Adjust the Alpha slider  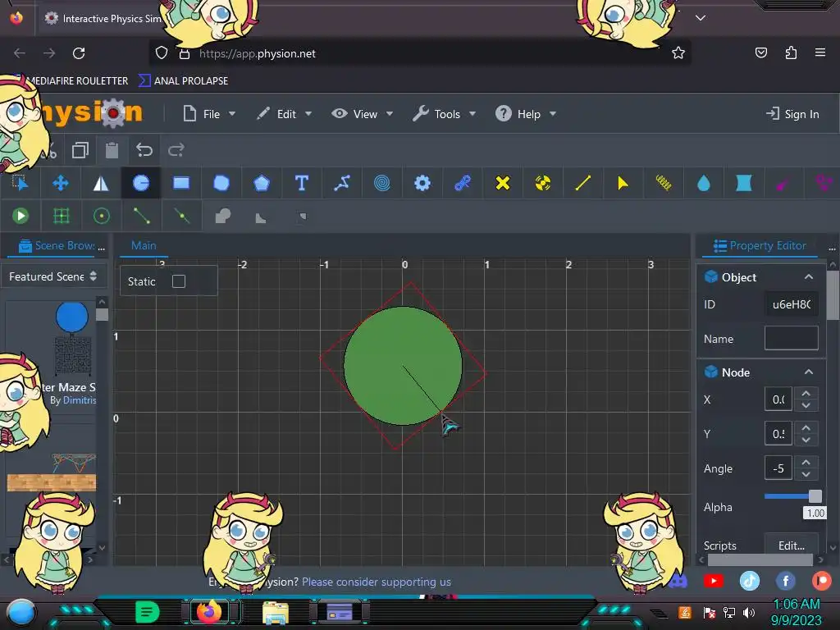792,496
